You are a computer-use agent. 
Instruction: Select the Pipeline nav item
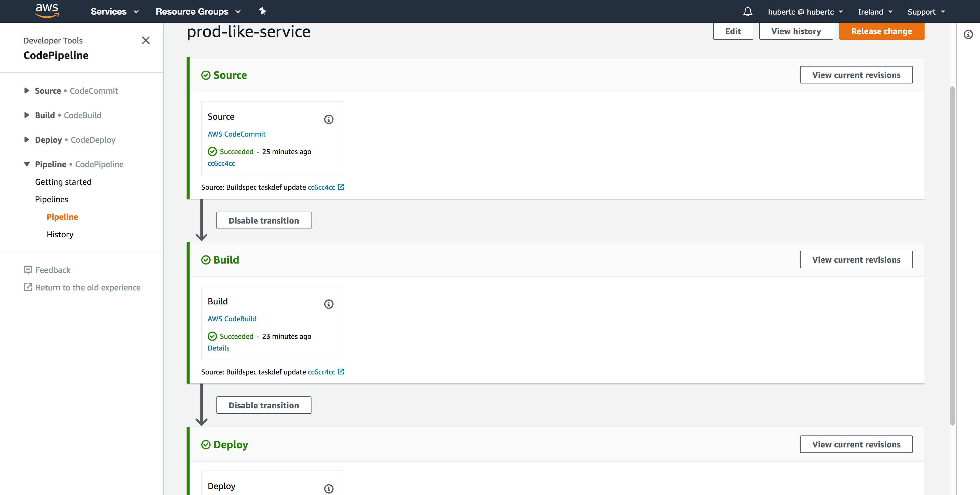tap(62, 217)
